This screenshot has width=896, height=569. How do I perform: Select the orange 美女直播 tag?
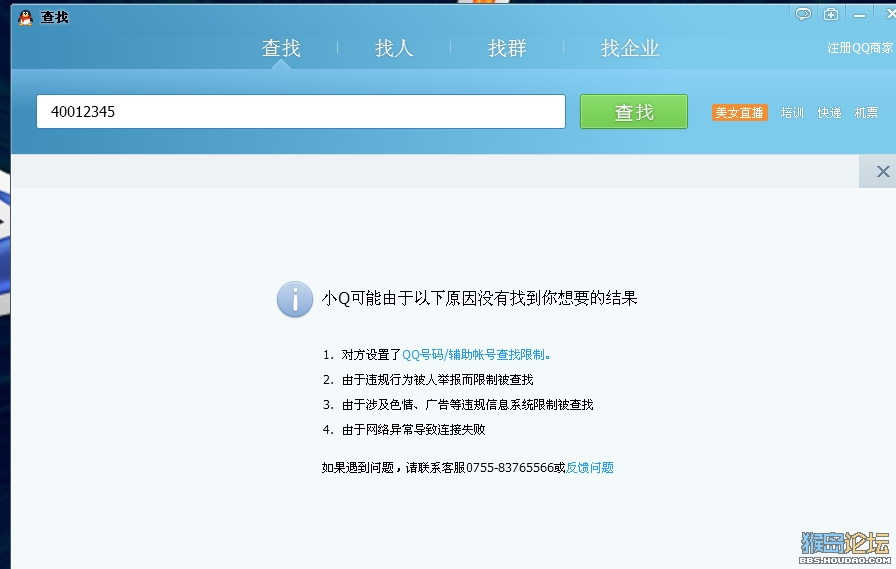point(739,113)
